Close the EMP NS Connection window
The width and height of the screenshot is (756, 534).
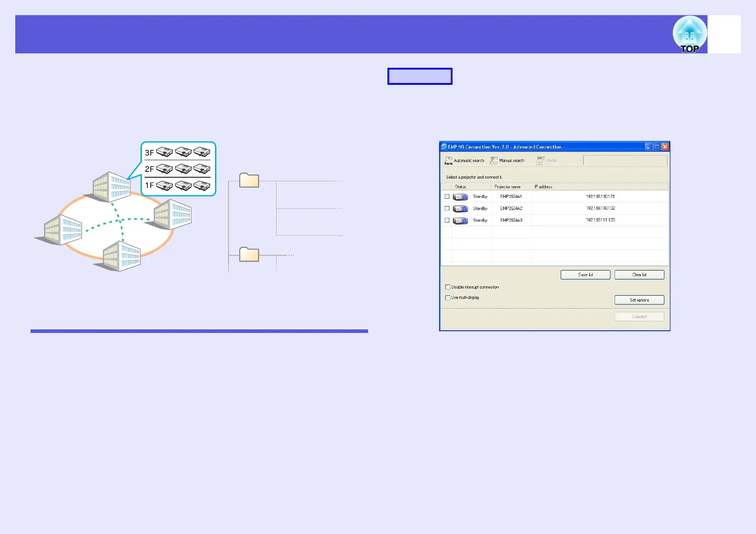coord(665,147)
